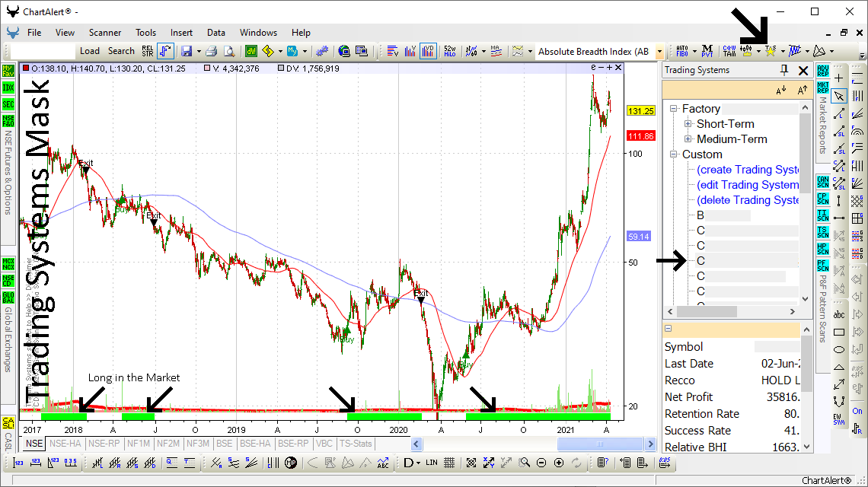Image resolution: width=868 pixels, height=487 pixels.
Task: Click the zoom in plus circle icon
Action: coord(559,463)
